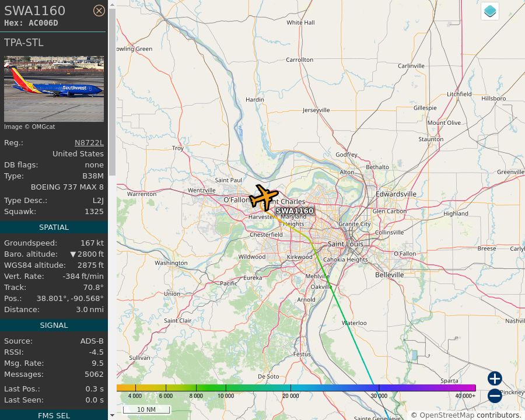Click the Troy map label
Image resolution: width=525 pixels, height=420 pixels.
178,148
